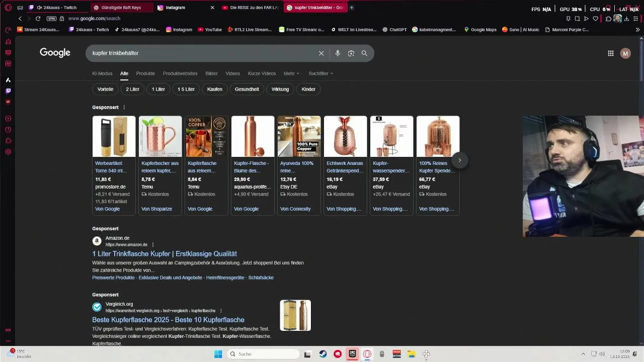Open the Suno AI Music bookmark

click(520, 30)
